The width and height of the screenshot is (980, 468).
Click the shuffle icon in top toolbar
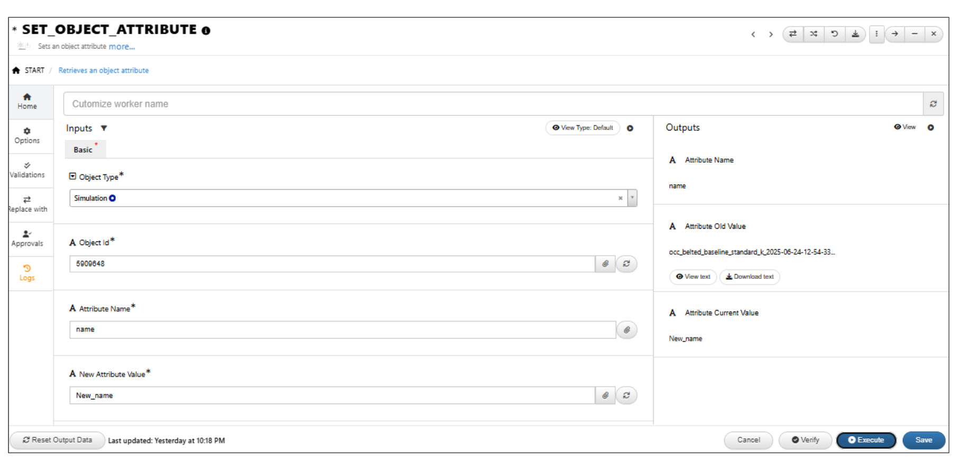click(813, 34)
